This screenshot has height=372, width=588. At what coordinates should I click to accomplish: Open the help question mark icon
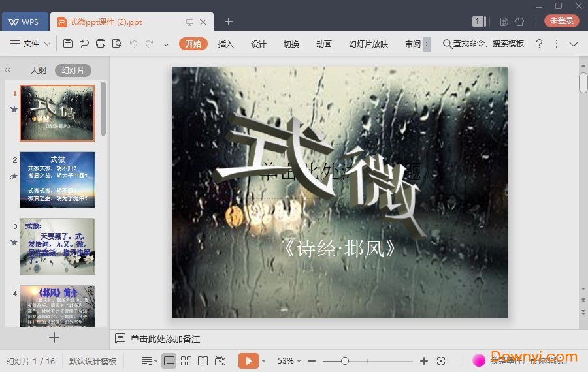pos(539,44)
